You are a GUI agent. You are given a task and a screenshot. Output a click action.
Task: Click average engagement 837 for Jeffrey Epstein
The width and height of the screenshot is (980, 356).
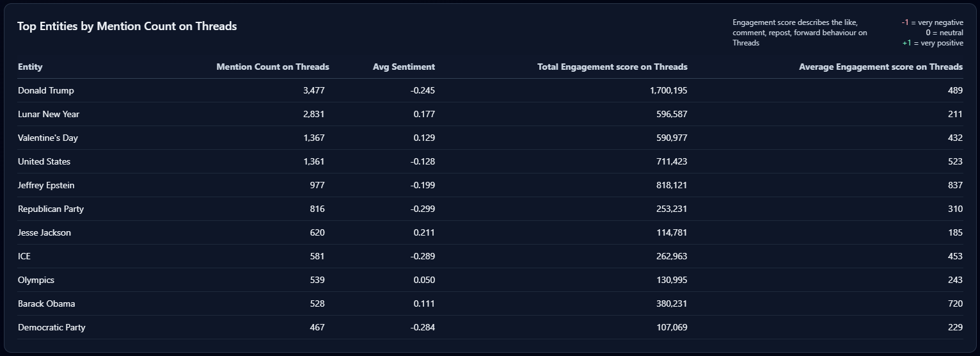955,185
